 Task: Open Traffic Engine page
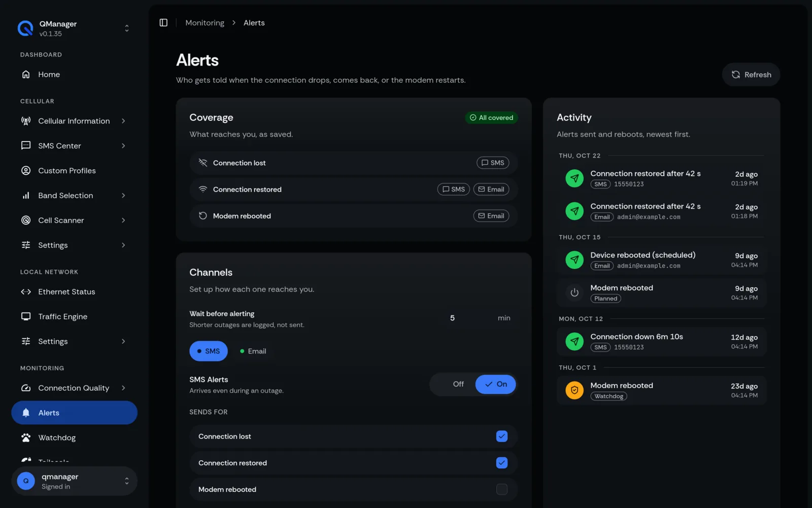(74, 316)
